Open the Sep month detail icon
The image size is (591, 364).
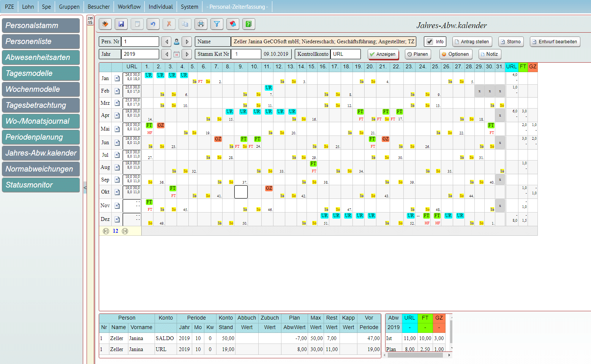coord(117,180)
